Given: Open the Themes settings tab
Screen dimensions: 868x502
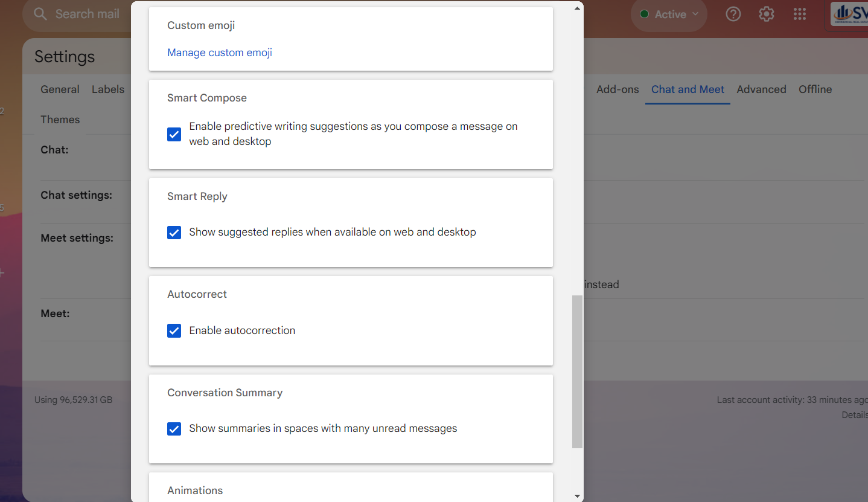Looking at the screenshot, I should [x=60, y=120].
